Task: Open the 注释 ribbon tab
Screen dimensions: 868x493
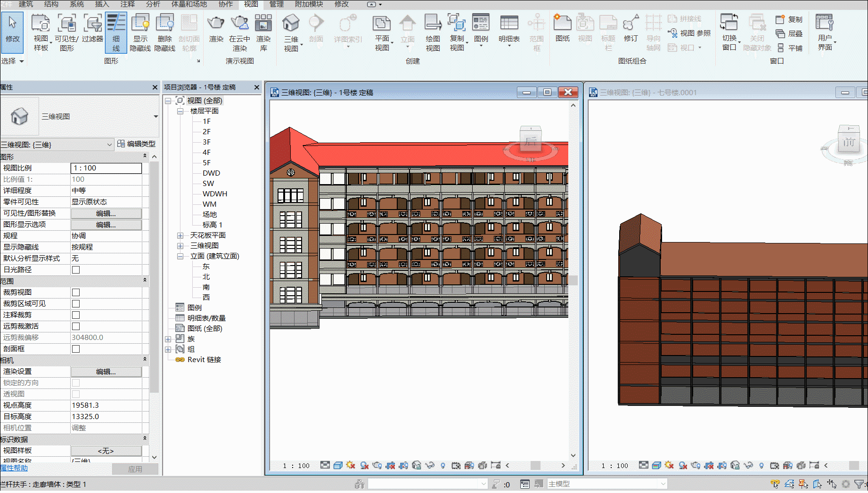Action: 127,4
